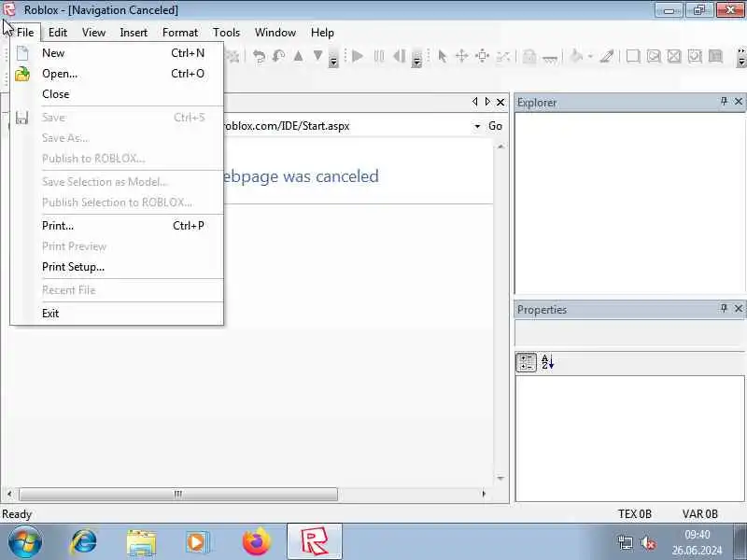The height and width of the screenshot is (560, 747).
Task: Close the Properties panel
Action: 739,309
